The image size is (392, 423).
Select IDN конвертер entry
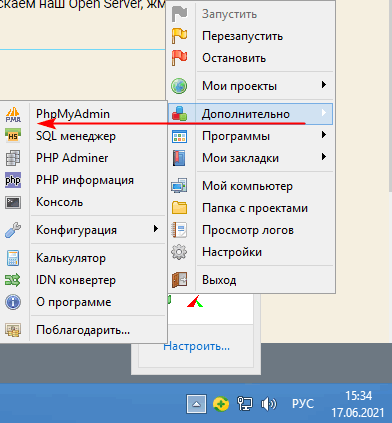click(83, 280)
